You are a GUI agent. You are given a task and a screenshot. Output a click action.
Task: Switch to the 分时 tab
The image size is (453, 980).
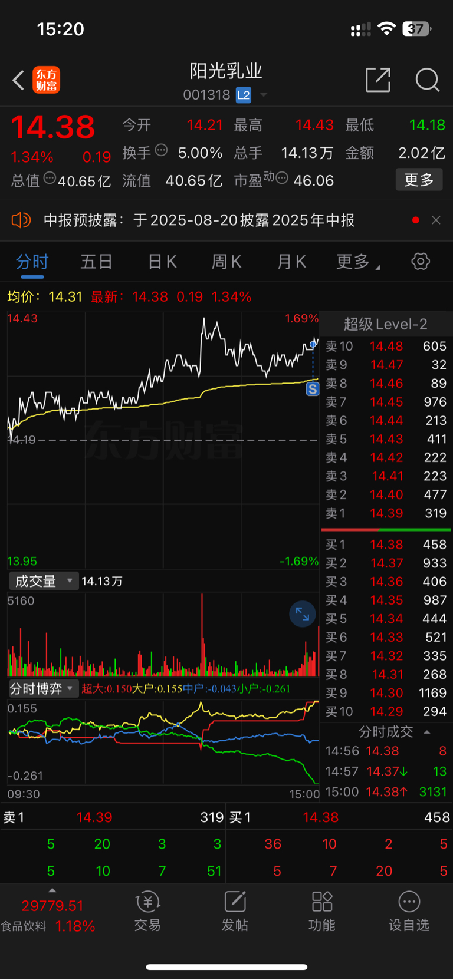[x=32, y=262]
